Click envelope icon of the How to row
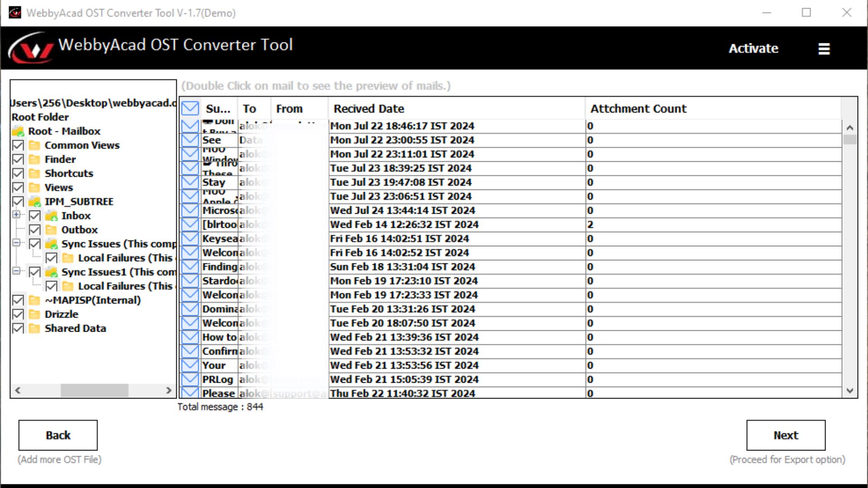Image resolution: width=868 pixels, height=488 pixels. [x=190, y=337]
